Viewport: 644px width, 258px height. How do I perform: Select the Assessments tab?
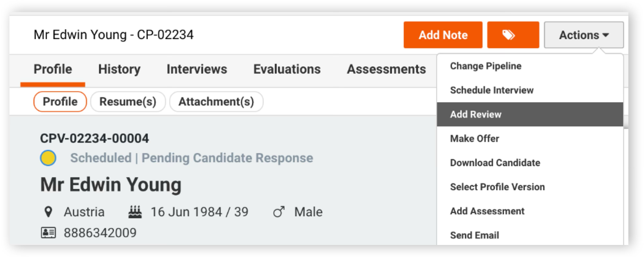point(386,69)
